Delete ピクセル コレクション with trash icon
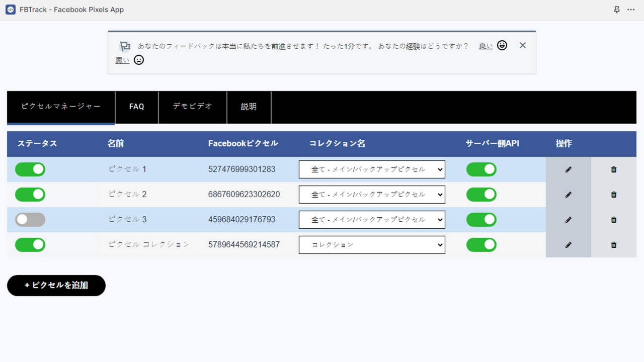 [x=614, y=245]
